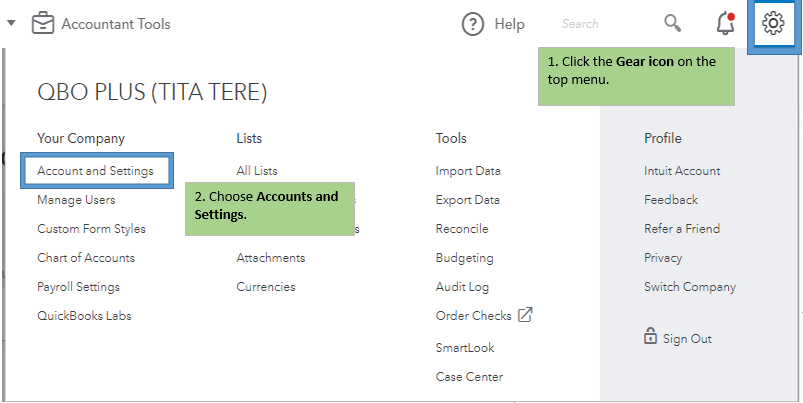803x403 pixels.
Task: Go to Custom Form Styles
Action: point(91,229)
